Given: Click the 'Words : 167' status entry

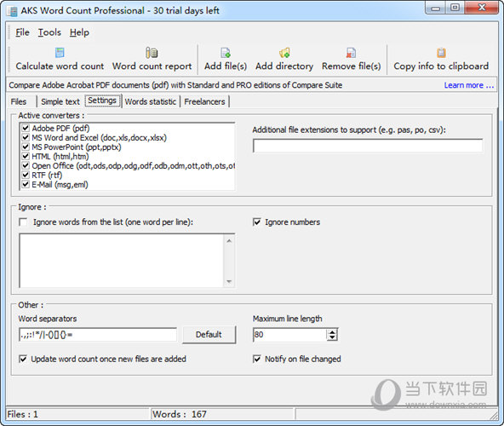Looking at the screenshot, I should pos(180,414).
